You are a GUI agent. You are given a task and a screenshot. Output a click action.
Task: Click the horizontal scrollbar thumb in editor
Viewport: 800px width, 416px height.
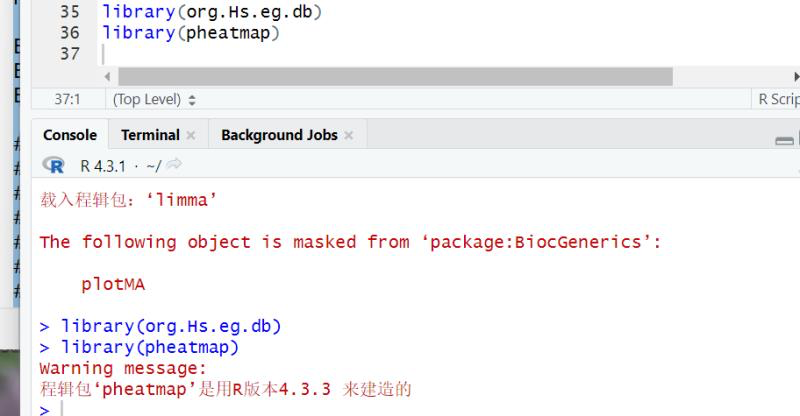click(x=395, y=77)
